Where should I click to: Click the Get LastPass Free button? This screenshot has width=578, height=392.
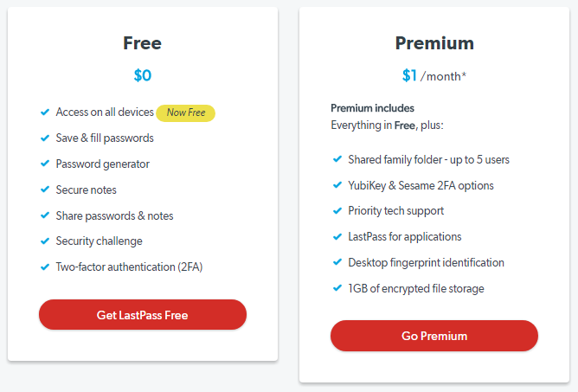143,315
